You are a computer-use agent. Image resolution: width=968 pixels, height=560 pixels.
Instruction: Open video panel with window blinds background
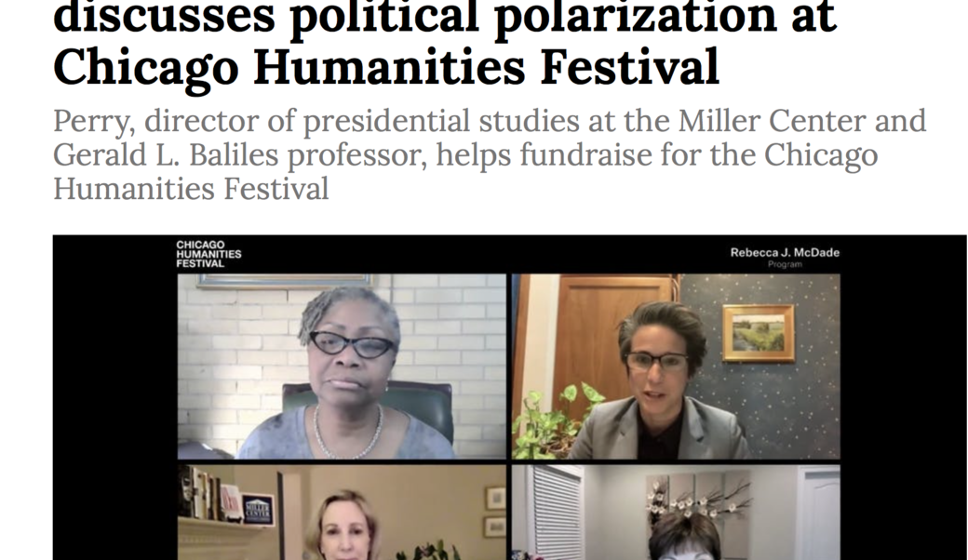(x=676, y=513)
